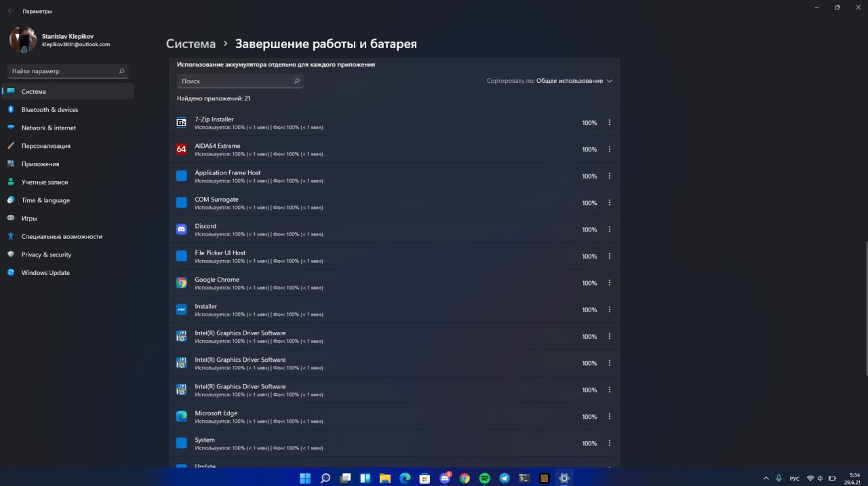Click the 7-Zip Installer app icon
Image resolution: width=868 pixels, height=486 pixels.
181,123
